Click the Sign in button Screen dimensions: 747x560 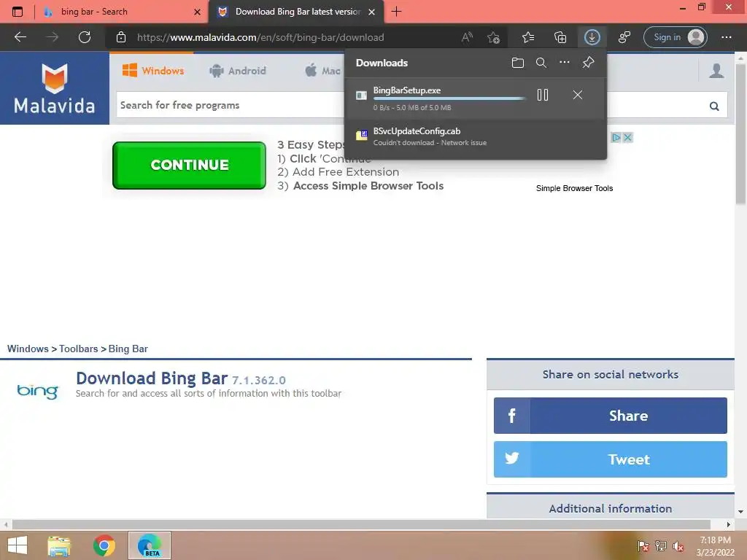coord(676,37)
